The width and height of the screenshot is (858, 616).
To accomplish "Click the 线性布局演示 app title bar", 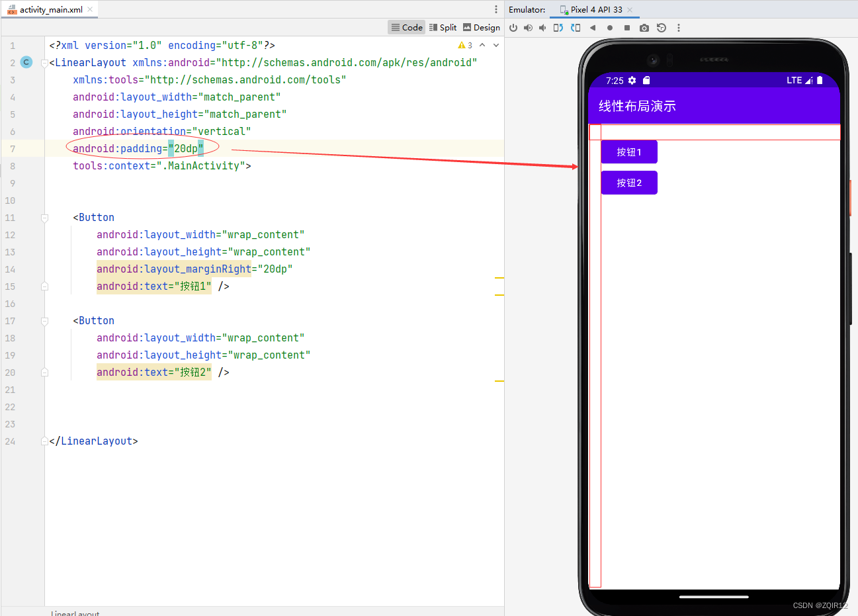I will (714, 106).
